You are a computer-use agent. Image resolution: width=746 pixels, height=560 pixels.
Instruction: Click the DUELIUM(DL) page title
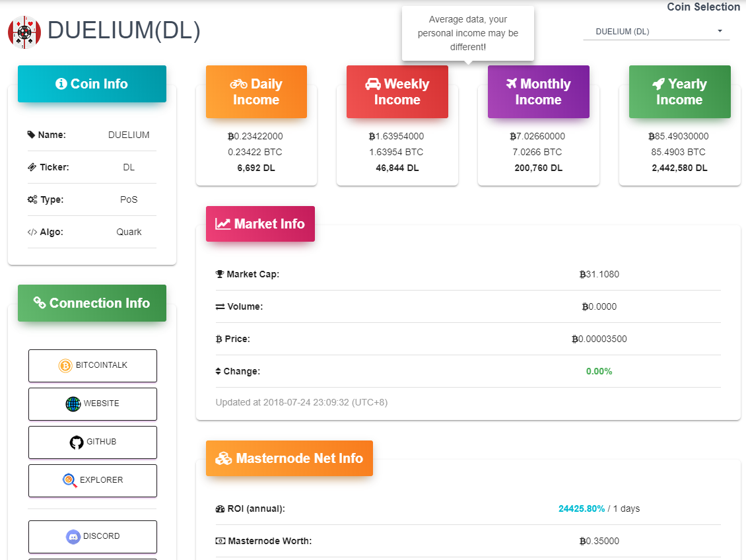[123, 30]
